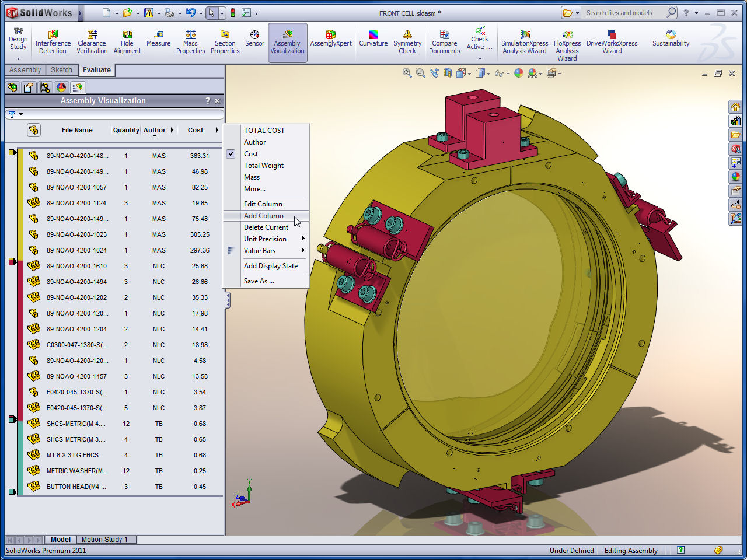
Task: Launch DriveWorksXpress Wizard
Action: [x=612, y=42]
